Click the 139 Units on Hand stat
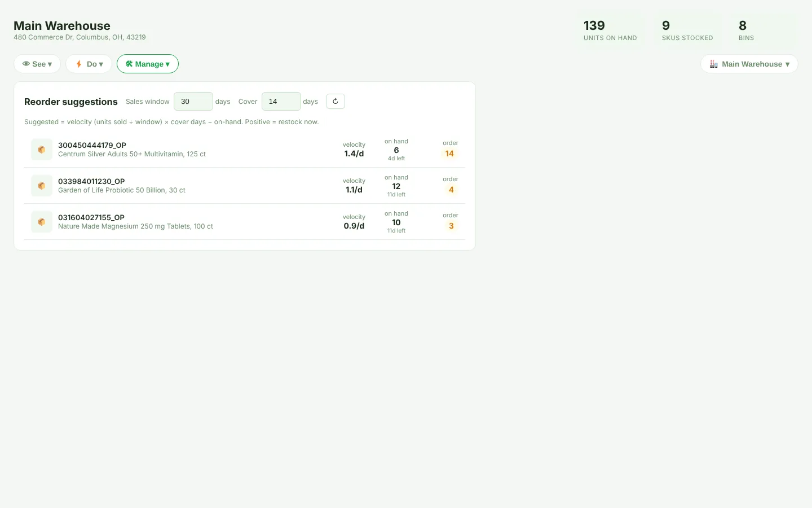This screenshot has height=508, width=812. (611, 30)
